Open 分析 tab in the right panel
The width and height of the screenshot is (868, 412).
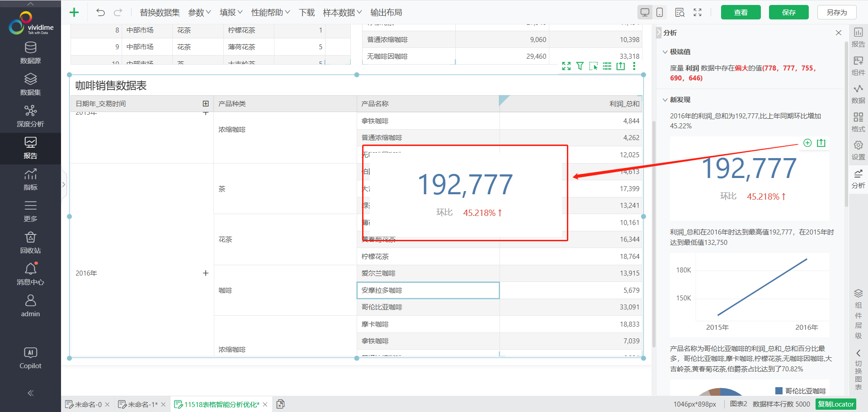(858, 179)
